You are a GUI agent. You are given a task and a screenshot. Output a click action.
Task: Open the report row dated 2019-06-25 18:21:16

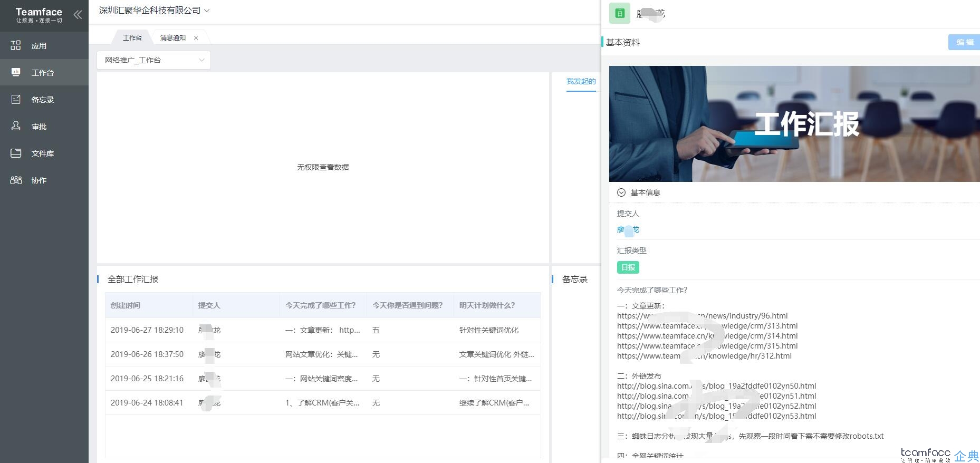click(x=323, y=379)
